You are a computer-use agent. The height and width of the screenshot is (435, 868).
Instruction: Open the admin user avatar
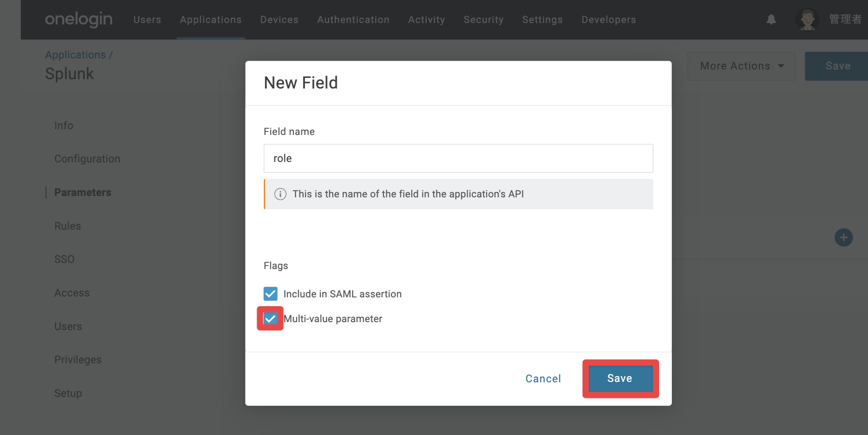(x=807, y=20)
